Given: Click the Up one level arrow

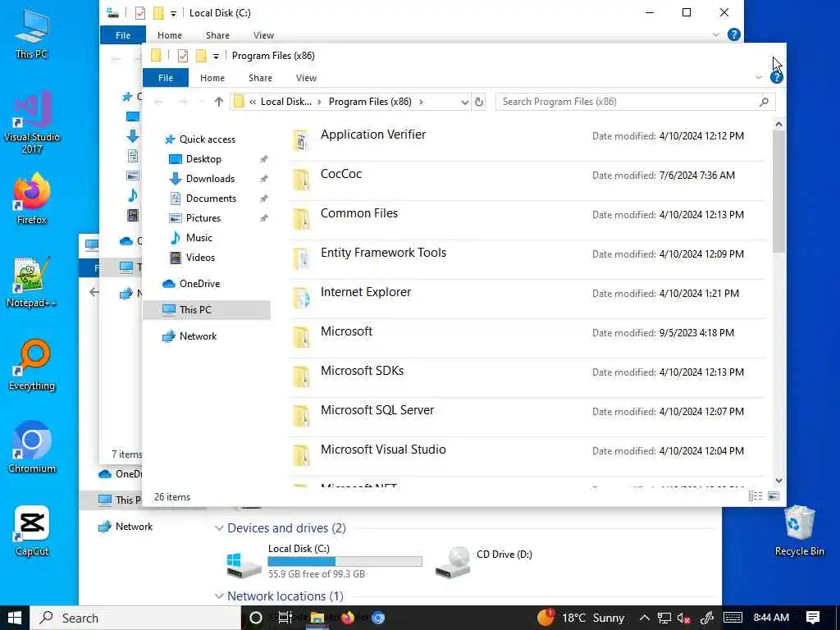Looking at the screenshot, I should pos(218,102).
